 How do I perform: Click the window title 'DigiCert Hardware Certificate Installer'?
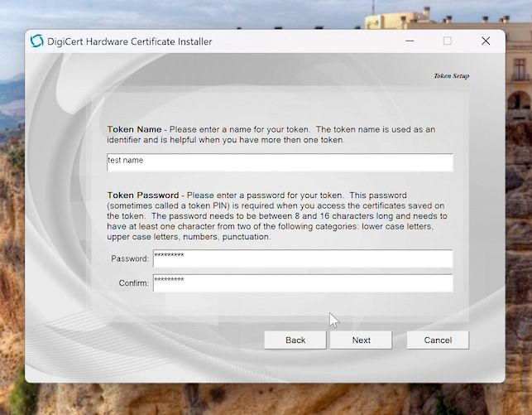131,41
